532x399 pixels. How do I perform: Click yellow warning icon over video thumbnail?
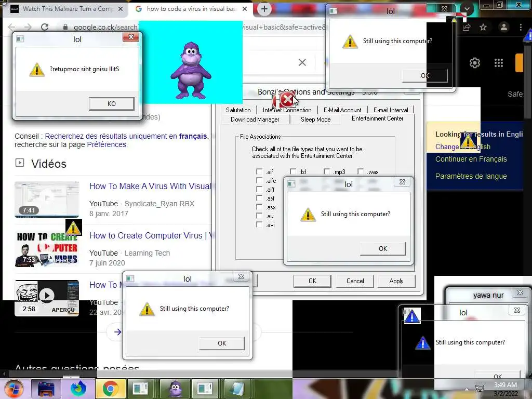[73, 228]
